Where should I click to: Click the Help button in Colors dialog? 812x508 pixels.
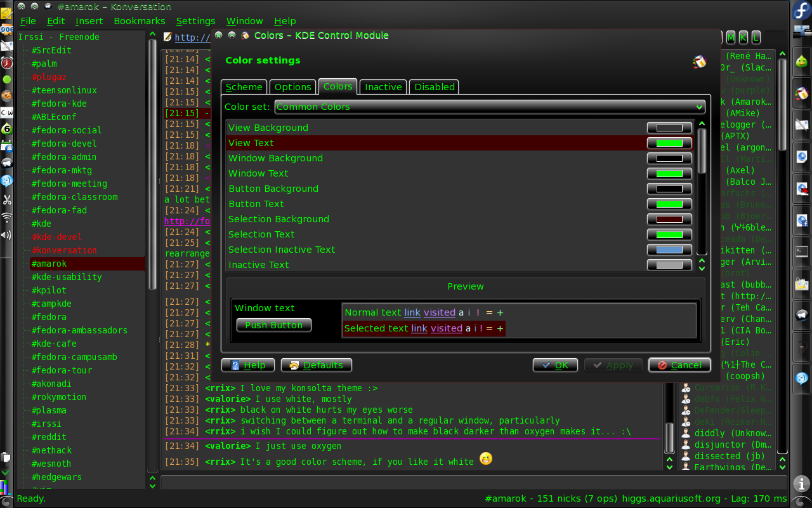tap(248, 365)
